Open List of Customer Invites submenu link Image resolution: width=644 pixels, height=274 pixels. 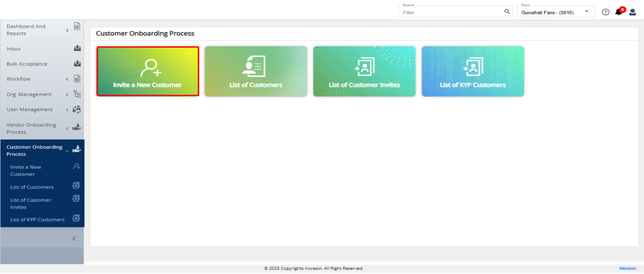tap(31, 204)
